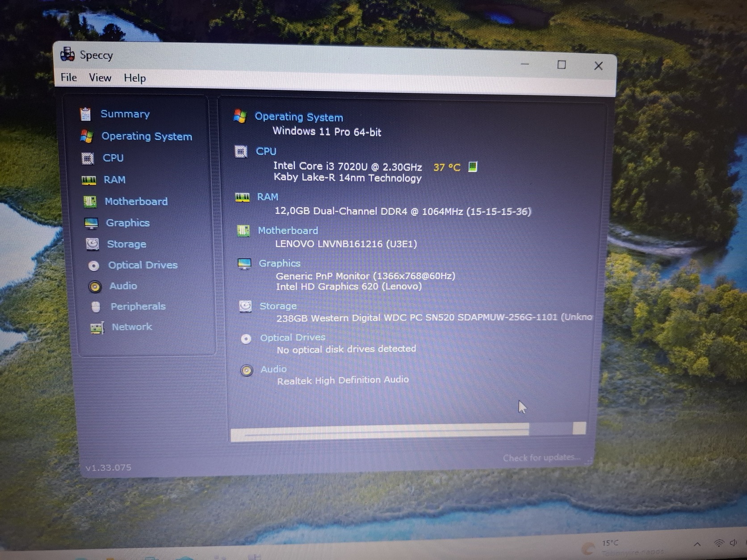Select the 12,0GB Dual-Channel DDR4 line
This screenshot has width=747, height=560.
point(403,211)
